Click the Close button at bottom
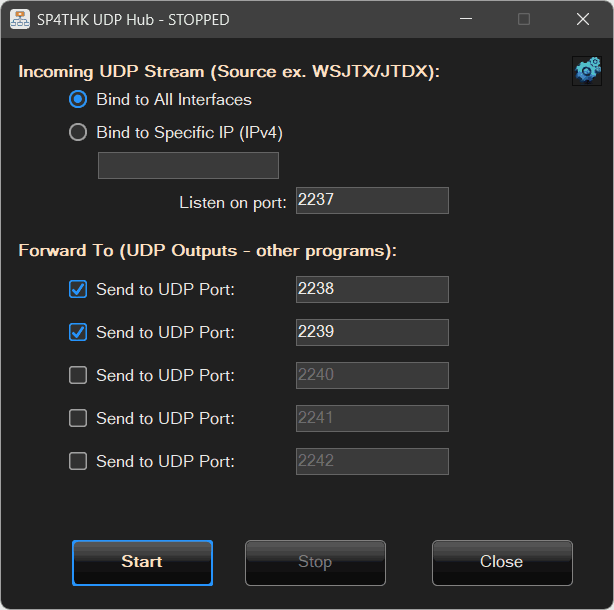 pyautogui.click(x=502, y=562)
